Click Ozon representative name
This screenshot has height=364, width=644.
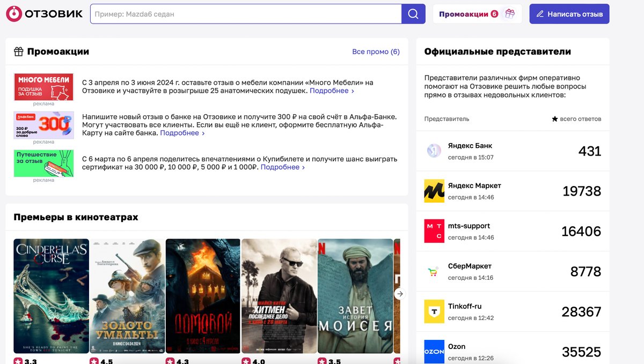pyautogui.click(x=457, y=346)
